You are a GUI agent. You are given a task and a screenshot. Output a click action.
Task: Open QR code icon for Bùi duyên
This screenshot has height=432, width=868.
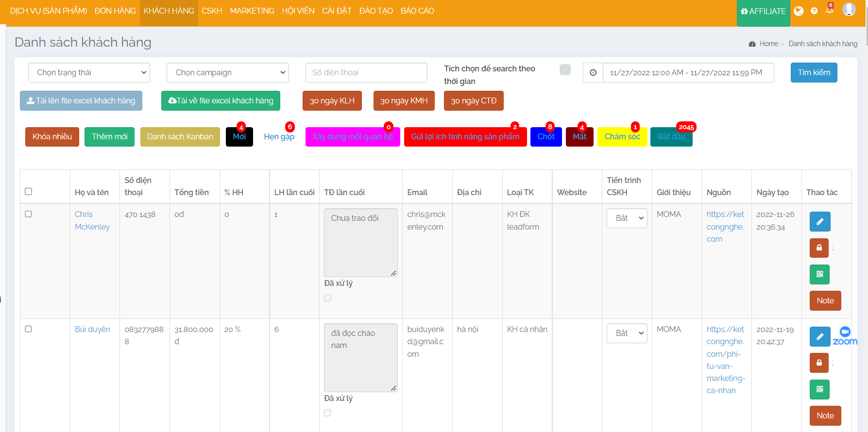[819, 389]
